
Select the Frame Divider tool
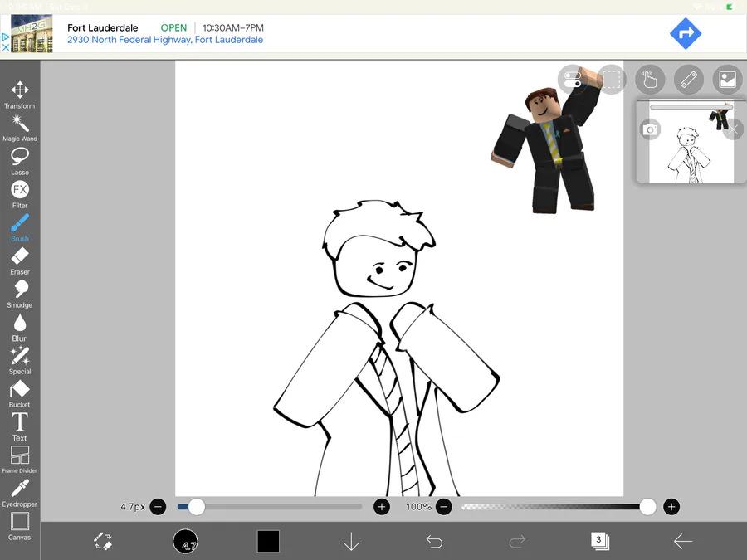click(x=20, y=460)
